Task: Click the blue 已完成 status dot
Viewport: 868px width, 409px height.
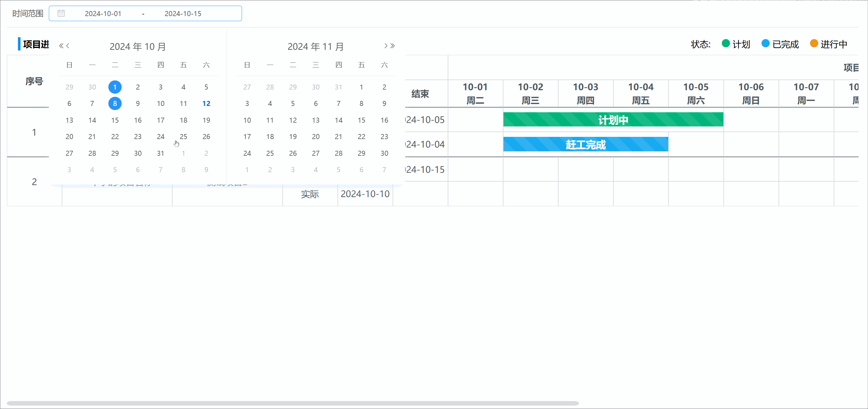Action: pyautogui.click(x=766, y=44)
